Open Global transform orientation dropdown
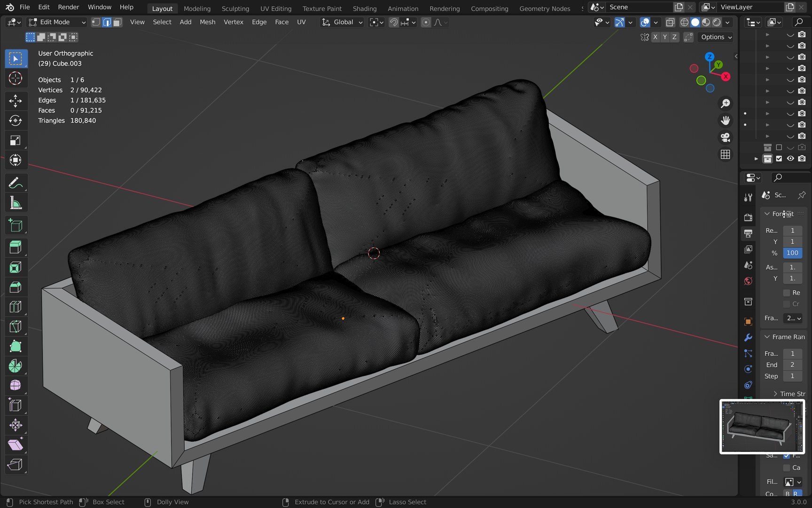 coord(342,22)
